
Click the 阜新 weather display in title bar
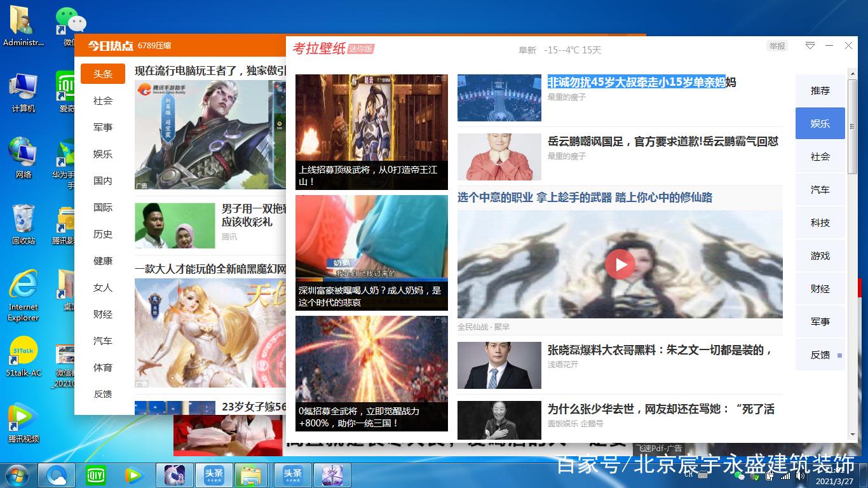tap(560, 50)
